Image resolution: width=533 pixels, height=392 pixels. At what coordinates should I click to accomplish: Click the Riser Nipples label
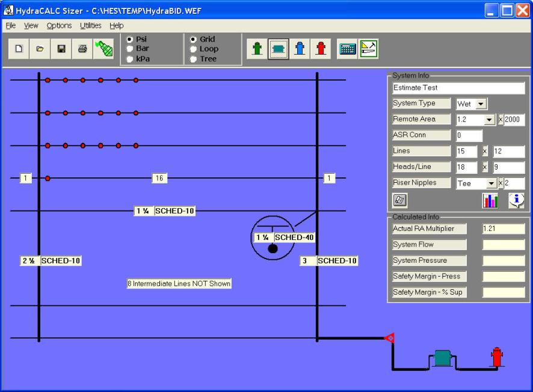click(421, 183)
